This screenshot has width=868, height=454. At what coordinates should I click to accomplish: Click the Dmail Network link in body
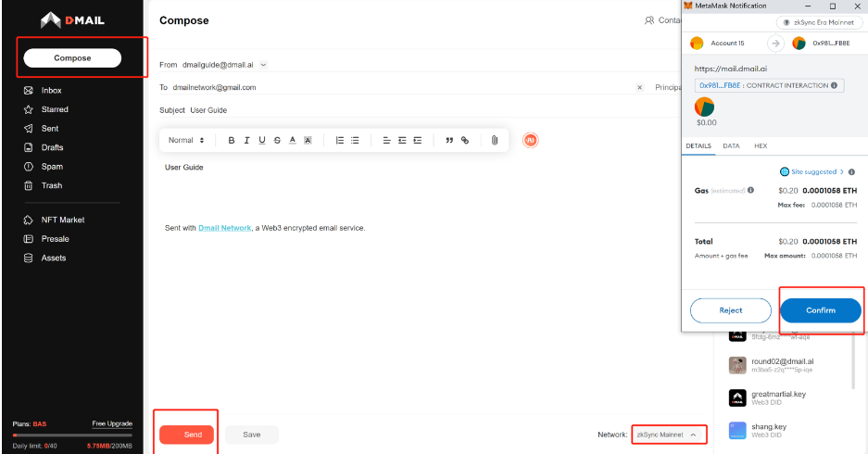225,228
